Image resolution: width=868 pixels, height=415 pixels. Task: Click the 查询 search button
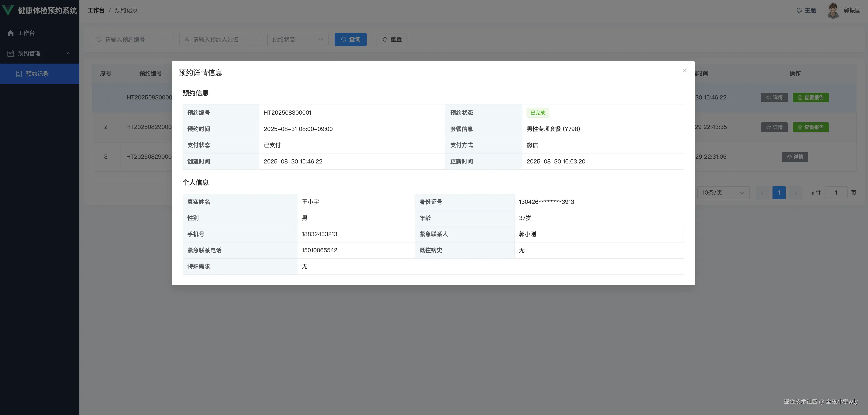coord(351,40)
